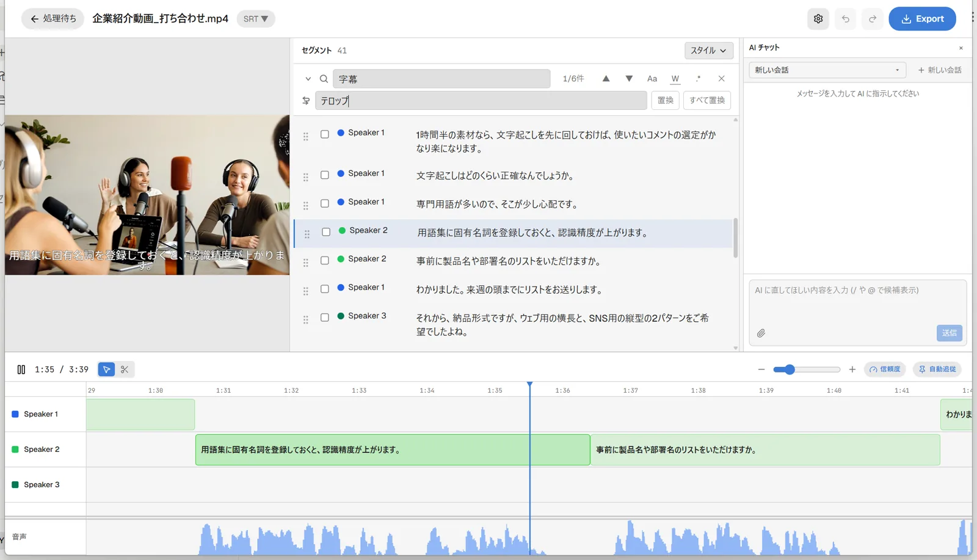The width and height of the screenshot is (977, 560).
Task: Select the pointer selection tool
Action: [106, 369]
